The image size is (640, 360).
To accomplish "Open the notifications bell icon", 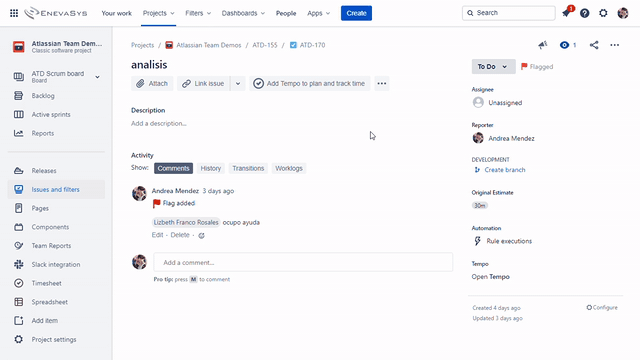I will coord(566,13).
